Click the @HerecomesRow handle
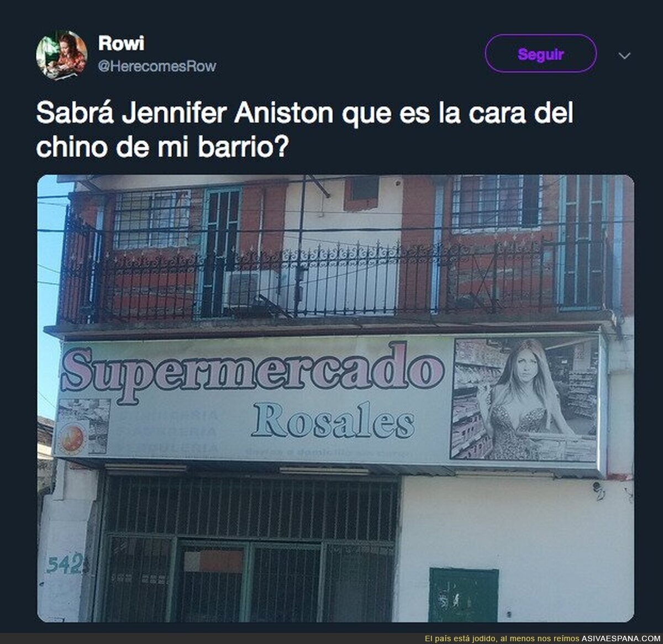This screenshot has height=644, width=663. point(156,66)
